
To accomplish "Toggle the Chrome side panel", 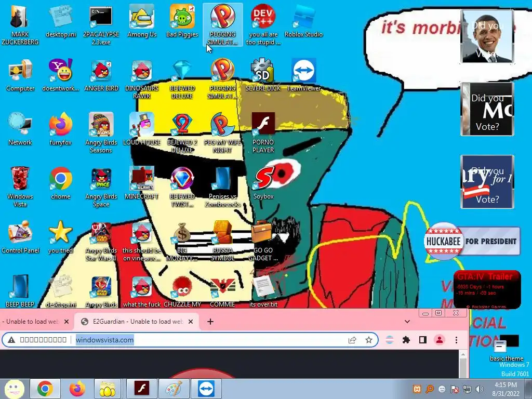I will click(x=423, y=340).
